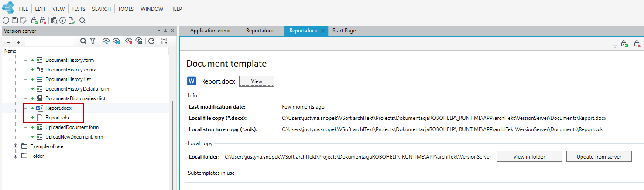Toggle eye with blue checkbox filter

[x=116, y=41]
